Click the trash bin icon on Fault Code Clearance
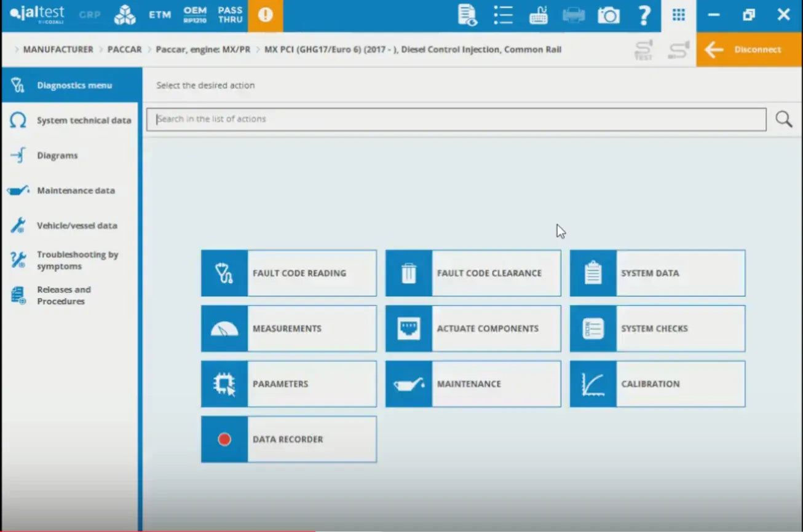The image size is (803, 532). (409, 273)
